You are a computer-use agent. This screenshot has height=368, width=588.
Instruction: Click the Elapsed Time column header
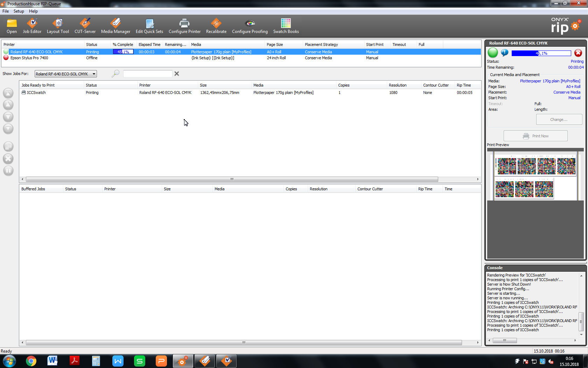click(149, 45)
